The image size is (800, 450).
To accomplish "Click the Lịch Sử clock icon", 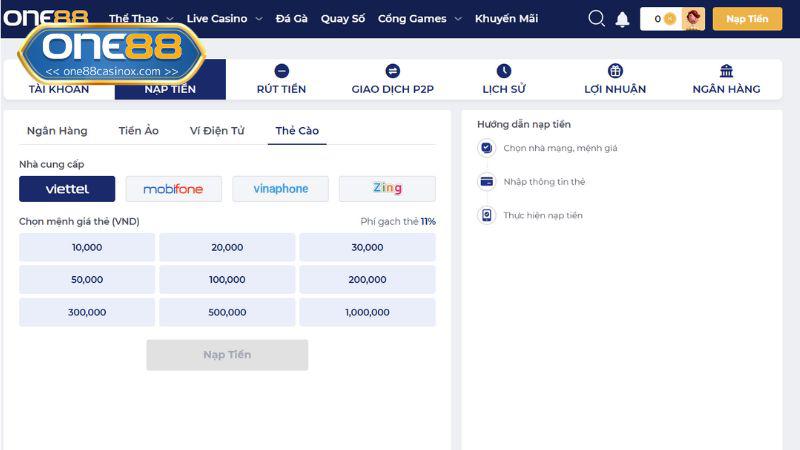I will [504, 71].
